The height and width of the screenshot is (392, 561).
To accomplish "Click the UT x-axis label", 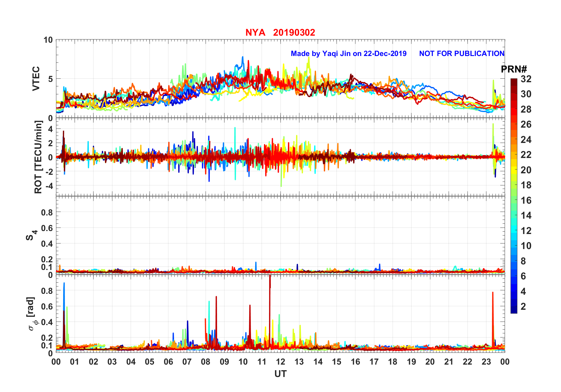I will coord(280,374).
